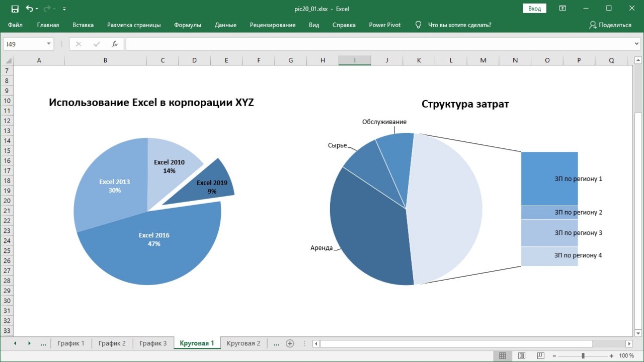The image size is (644, 362).
Task: Open ribbon display options
Action: pyautogui.click(x=562, y=9)
